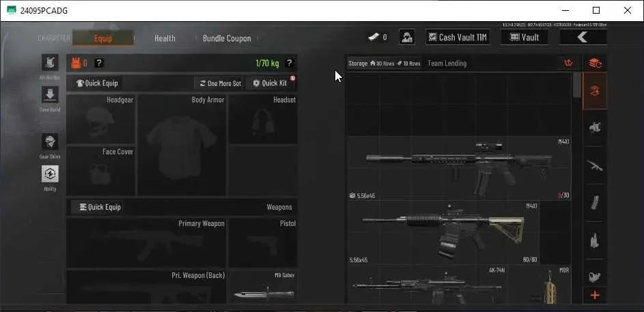Click the 60/60 ammo count text
Viewport: 644px width, 312px height.
point(530,259)
